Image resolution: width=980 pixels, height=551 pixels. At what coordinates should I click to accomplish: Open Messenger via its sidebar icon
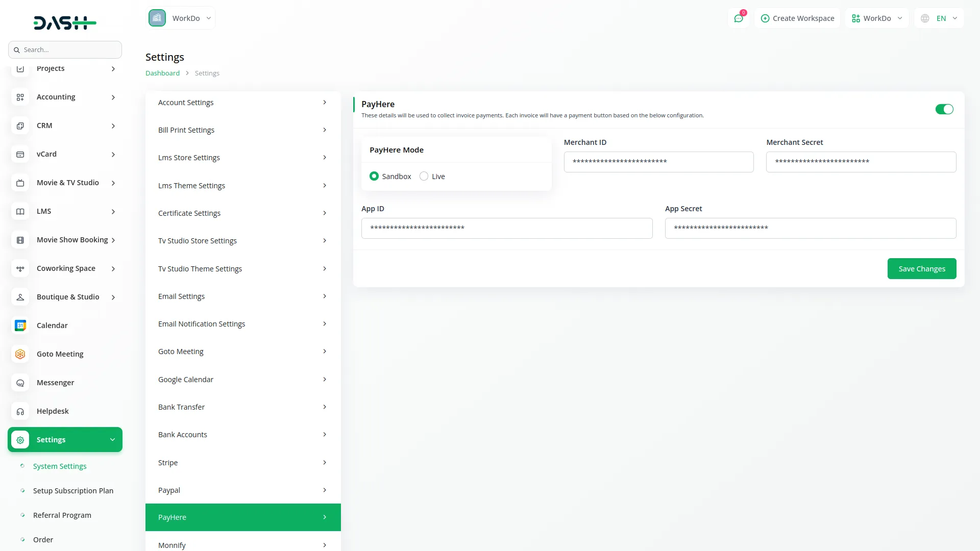tap(20, 383)
